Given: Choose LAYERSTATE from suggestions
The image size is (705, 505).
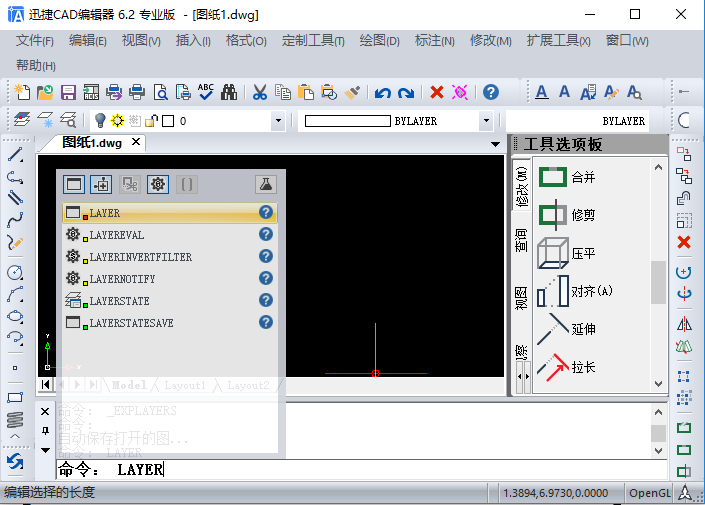Looking at the screenshot, I should coord(170,301).
